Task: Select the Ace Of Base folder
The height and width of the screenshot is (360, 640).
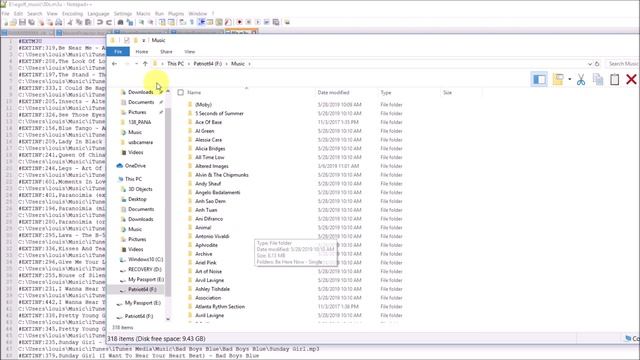Action: (x=208, y=122)
